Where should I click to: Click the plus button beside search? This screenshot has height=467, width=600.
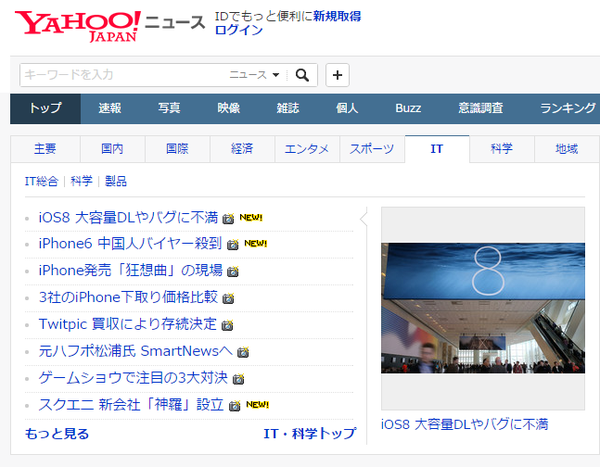click(337, 75)
